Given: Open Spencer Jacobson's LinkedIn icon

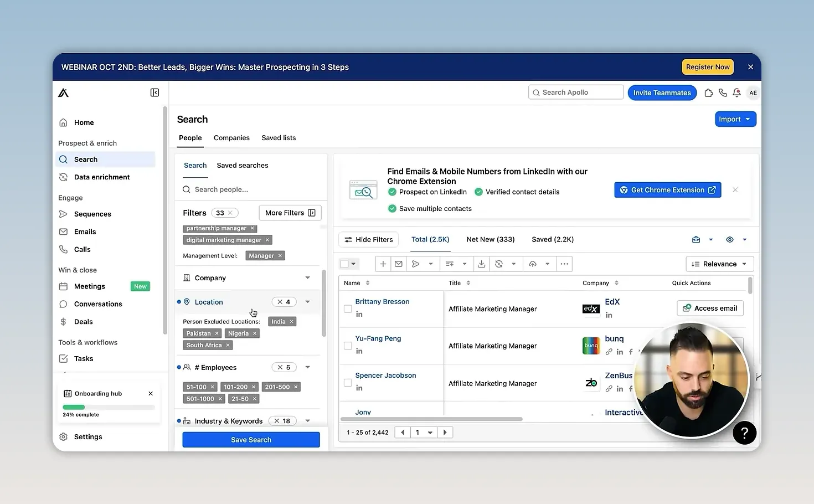Looking at the screenshot, I should [359, 388].
